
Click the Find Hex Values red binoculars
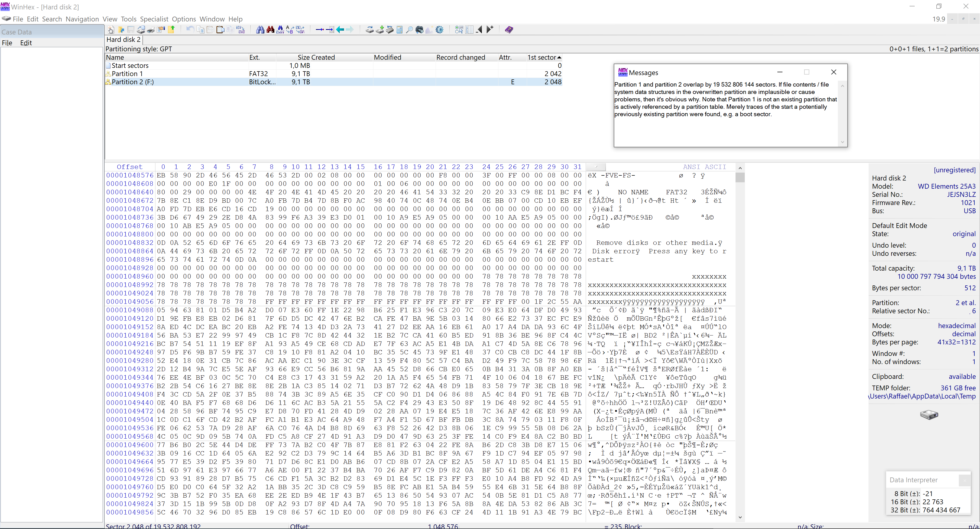coord(270,30)
